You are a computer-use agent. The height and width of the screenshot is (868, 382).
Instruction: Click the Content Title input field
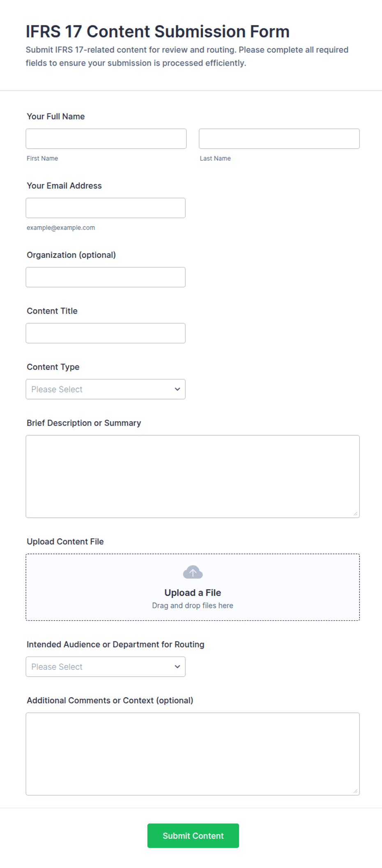pos(106,333)
